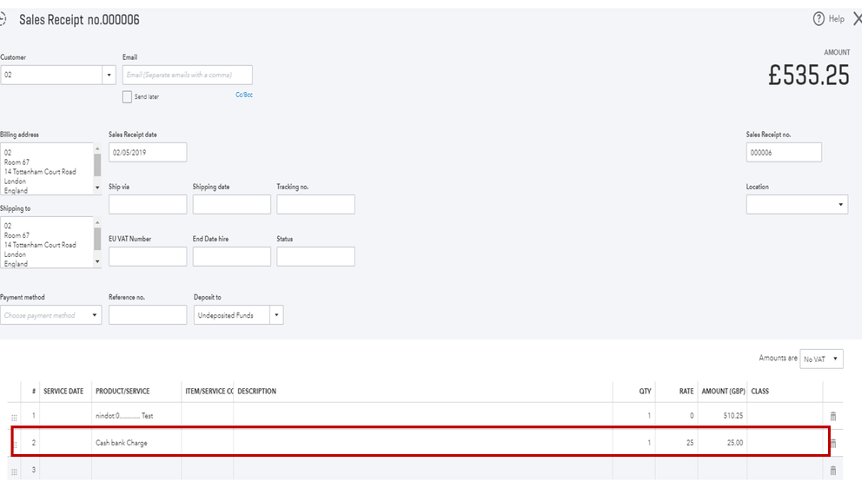Close the Sales Receipt window

(x=858, y=19)
